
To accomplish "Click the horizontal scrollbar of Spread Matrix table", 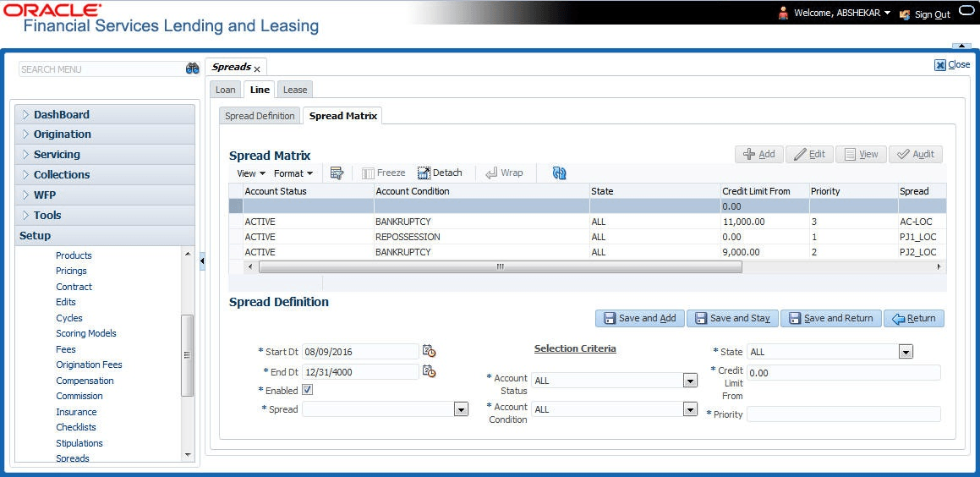I will 500,267.
